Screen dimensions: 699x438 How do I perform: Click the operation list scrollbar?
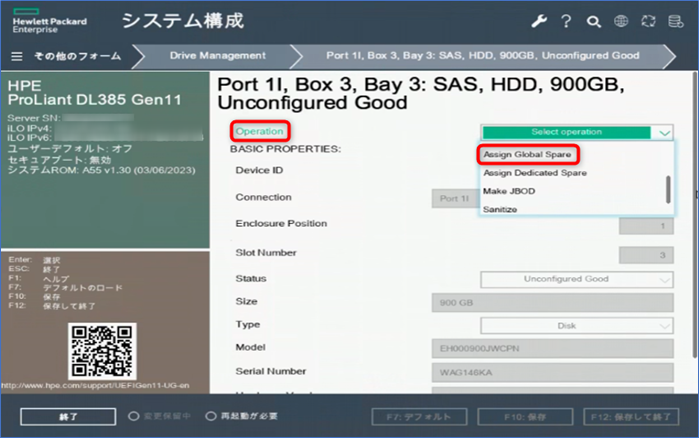point(668,189)
